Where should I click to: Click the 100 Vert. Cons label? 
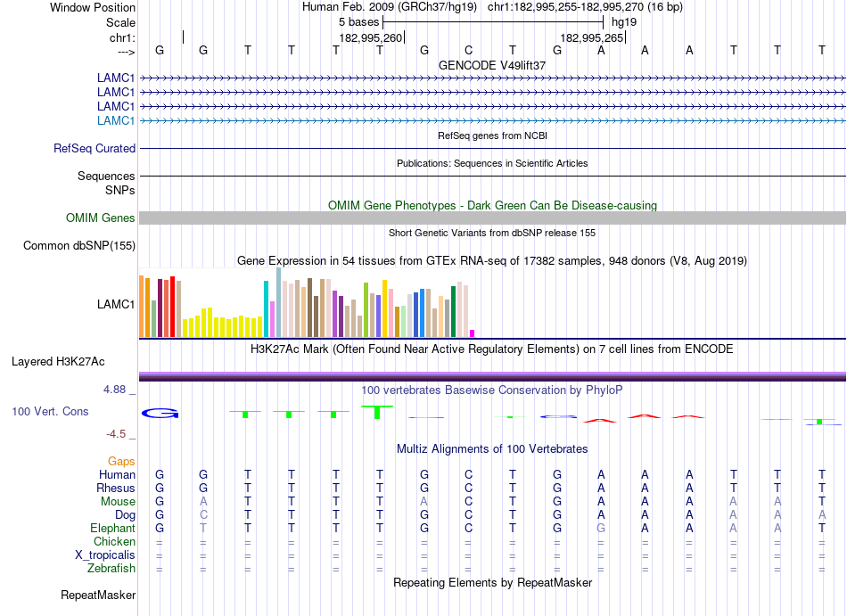[x=50, y=411]
